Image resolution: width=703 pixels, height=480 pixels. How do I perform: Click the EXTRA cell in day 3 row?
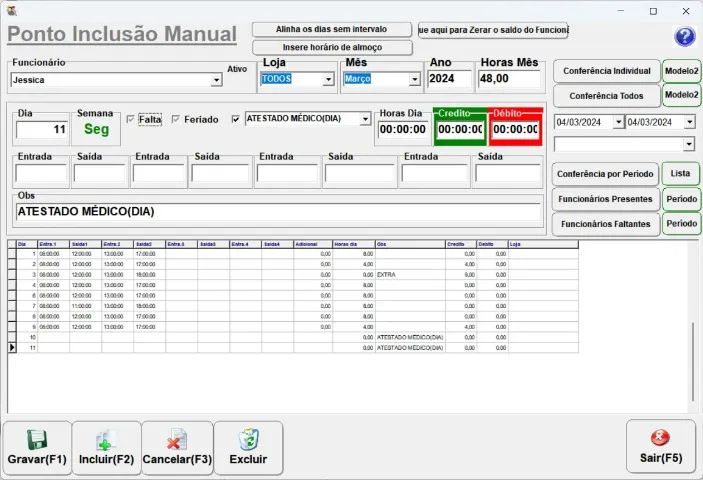pyautogui.click(x=410, y=275)
